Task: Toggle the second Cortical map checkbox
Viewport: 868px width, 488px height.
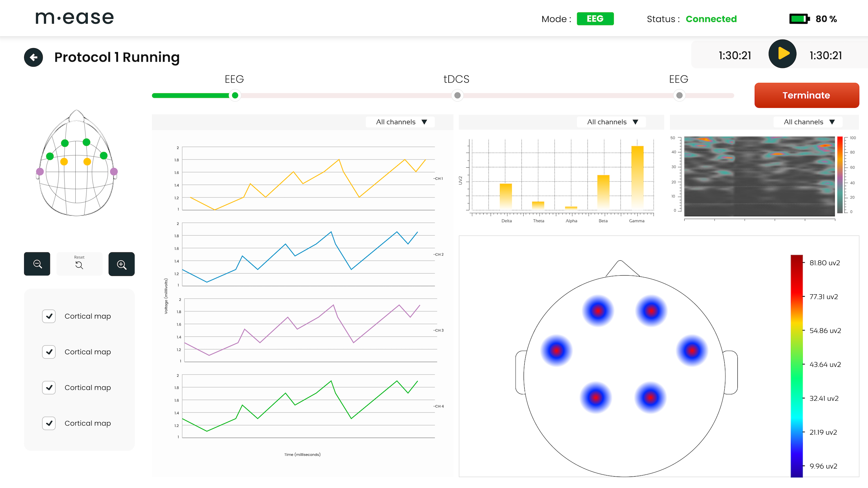Action: pos(49,352)
